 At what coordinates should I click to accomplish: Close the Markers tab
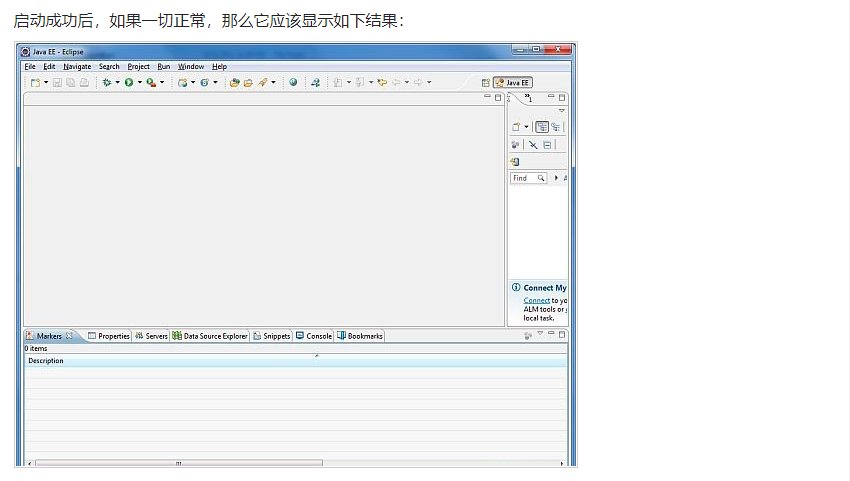coord(69,336)
